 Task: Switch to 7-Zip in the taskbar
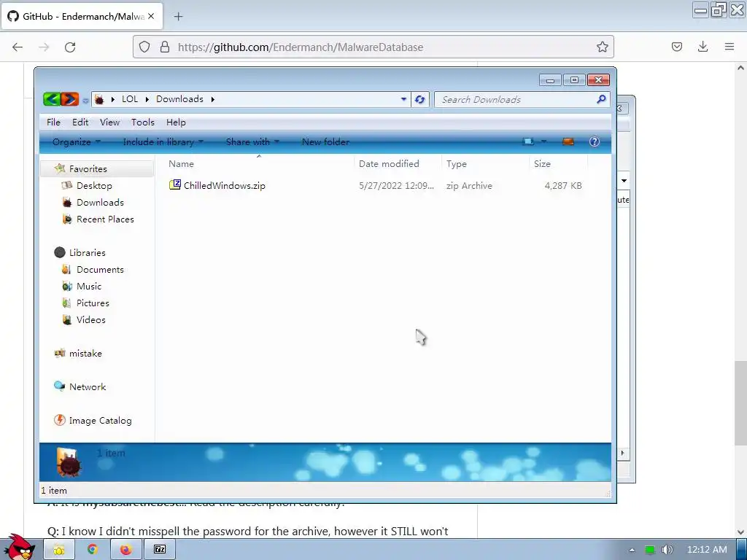click(160, 550)
